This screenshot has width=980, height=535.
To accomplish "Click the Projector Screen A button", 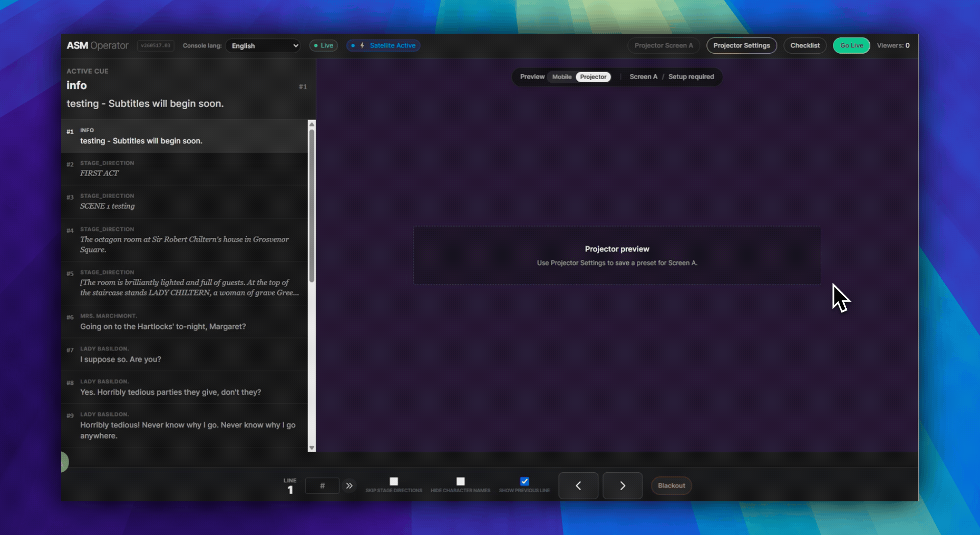I will coord(664,45).
